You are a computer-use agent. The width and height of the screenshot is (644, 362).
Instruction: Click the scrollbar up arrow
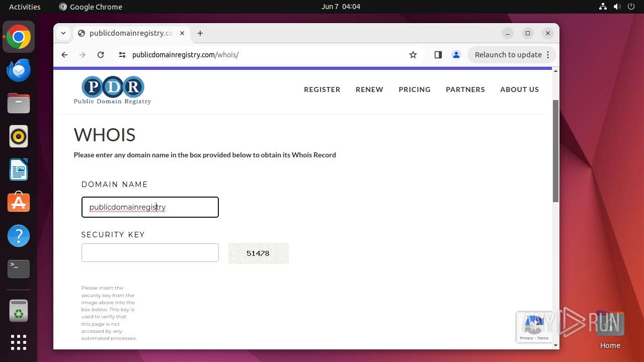(x=555, y=71)
